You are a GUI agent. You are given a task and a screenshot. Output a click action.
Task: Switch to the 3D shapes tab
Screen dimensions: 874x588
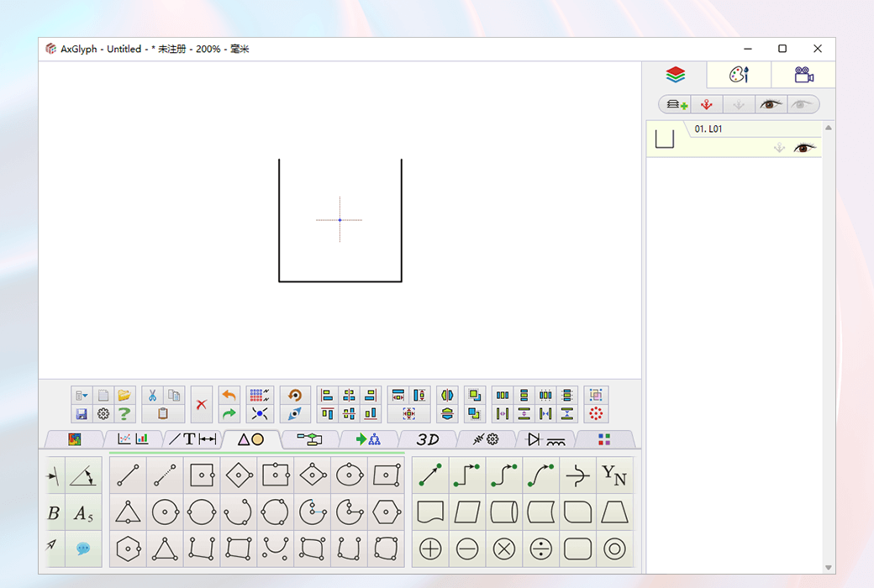click(429, 438)
